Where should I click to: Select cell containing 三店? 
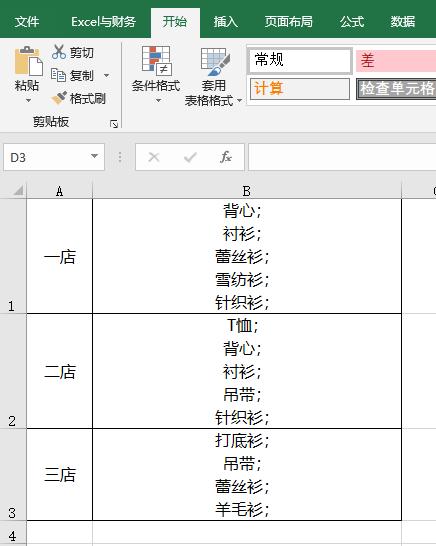[60, 474]
